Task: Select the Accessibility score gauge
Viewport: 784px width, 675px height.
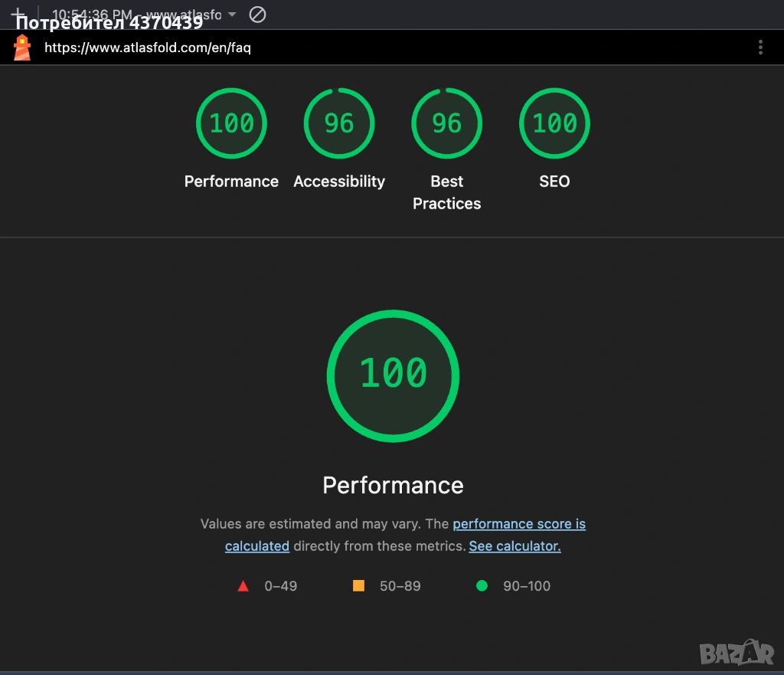Action: coord(339,123)
